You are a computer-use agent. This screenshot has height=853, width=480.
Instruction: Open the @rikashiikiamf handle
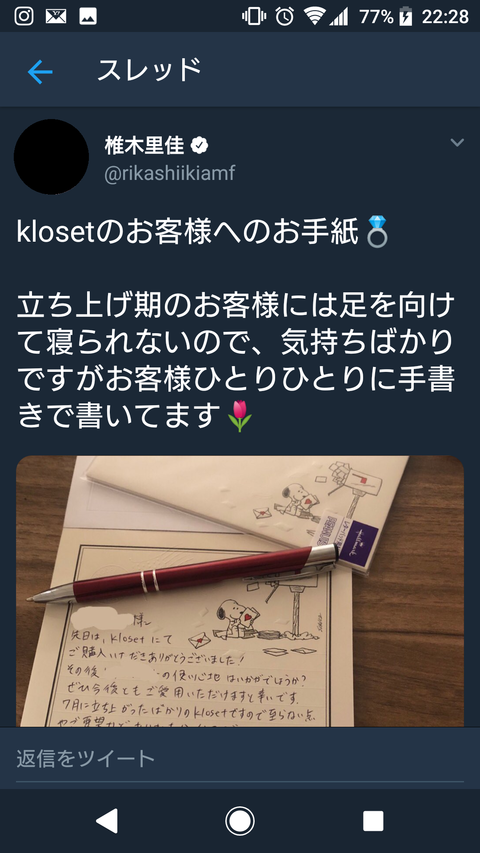[170, 174]
